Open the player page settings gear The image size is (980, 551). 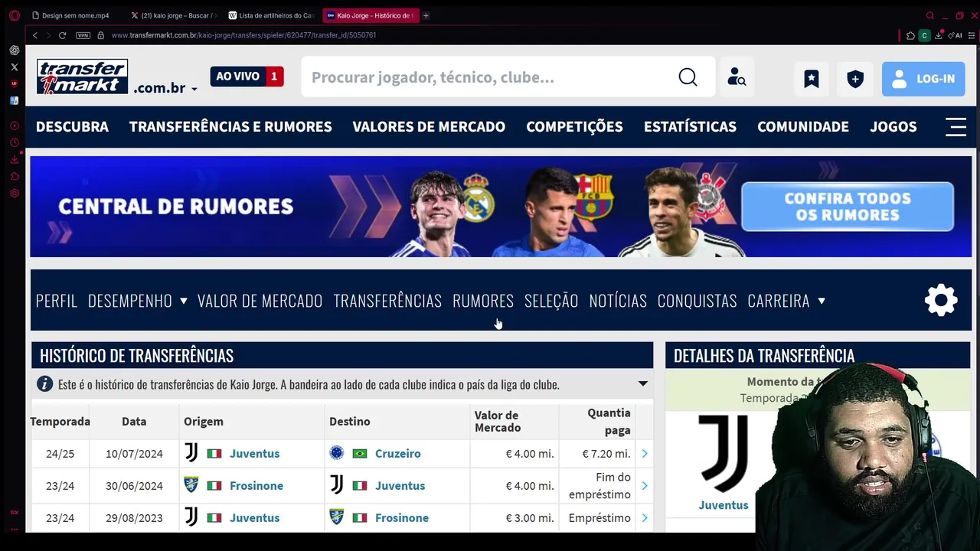tap(941, 300)
